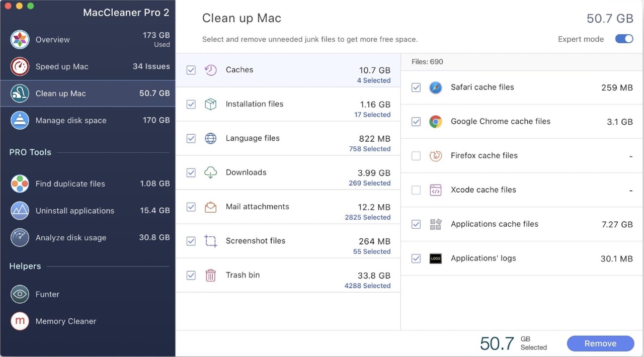This screenshot has width=644, height=357.
Task: Open '55 Selected' link for Screenshot files
Action: coord(372,251)
